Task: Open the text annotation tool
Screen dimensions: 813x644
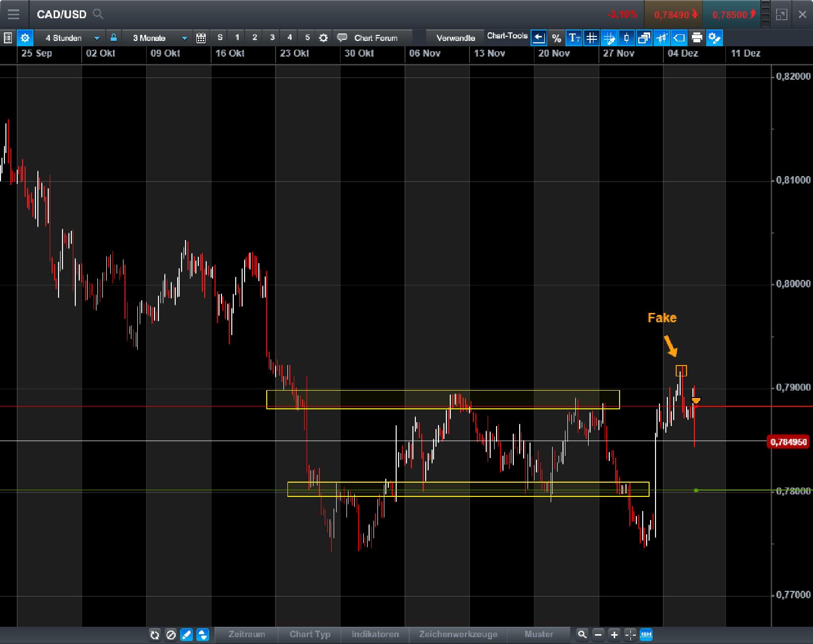Action: click(x=574, y=37)
